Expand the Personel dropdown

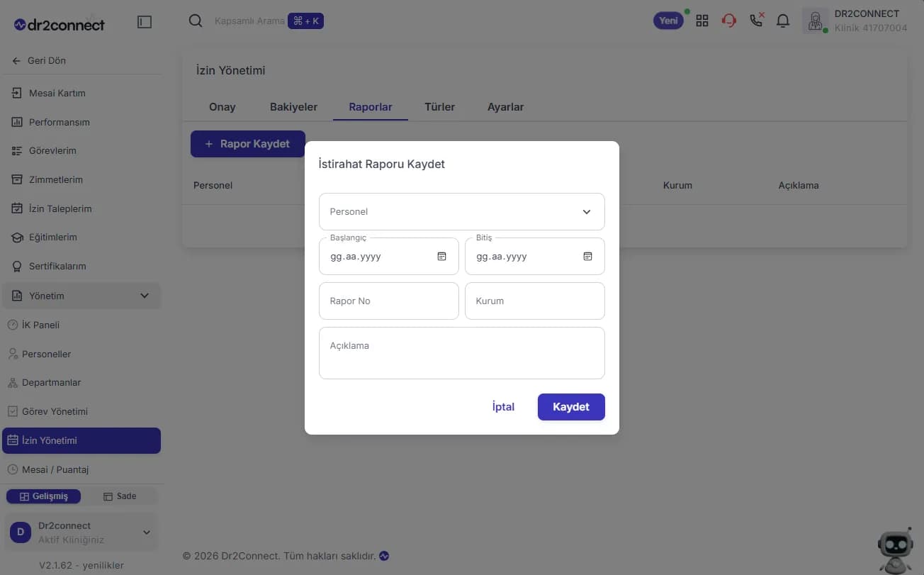[x=461, y=211]
